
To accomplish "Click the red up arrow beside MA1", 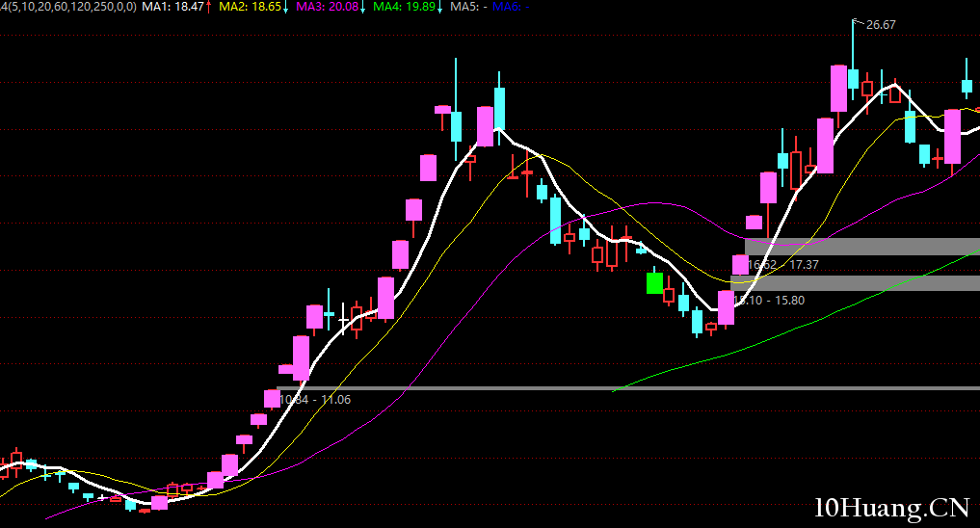I will point(209,7).
